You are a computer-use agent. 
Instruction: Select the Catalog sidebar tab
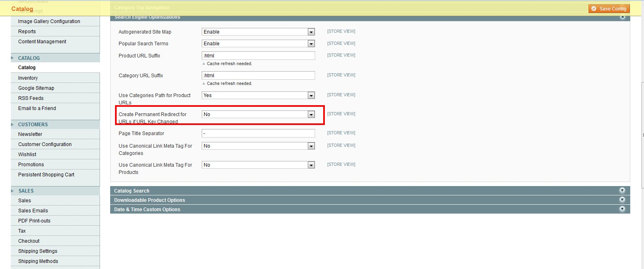click(x=55, y=68)
